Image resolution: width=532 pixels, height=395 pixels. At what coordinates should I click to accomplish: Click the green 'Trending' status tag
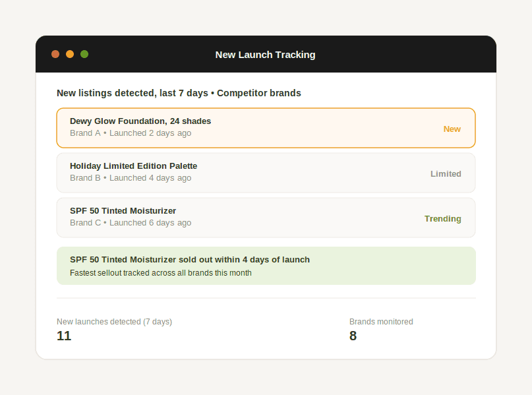click(443, 218)
